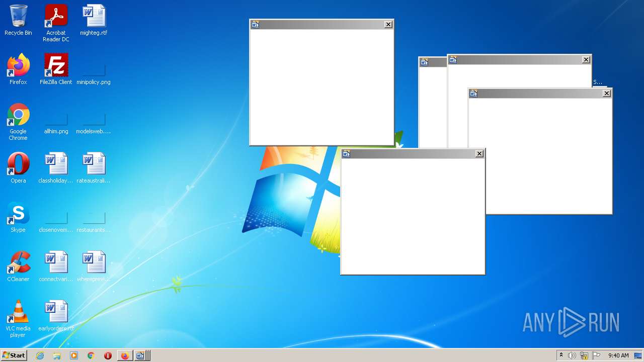The image size is (644, 362).
Task: Click Word icon in window over the Windows logo
Action: click(346, 154)
